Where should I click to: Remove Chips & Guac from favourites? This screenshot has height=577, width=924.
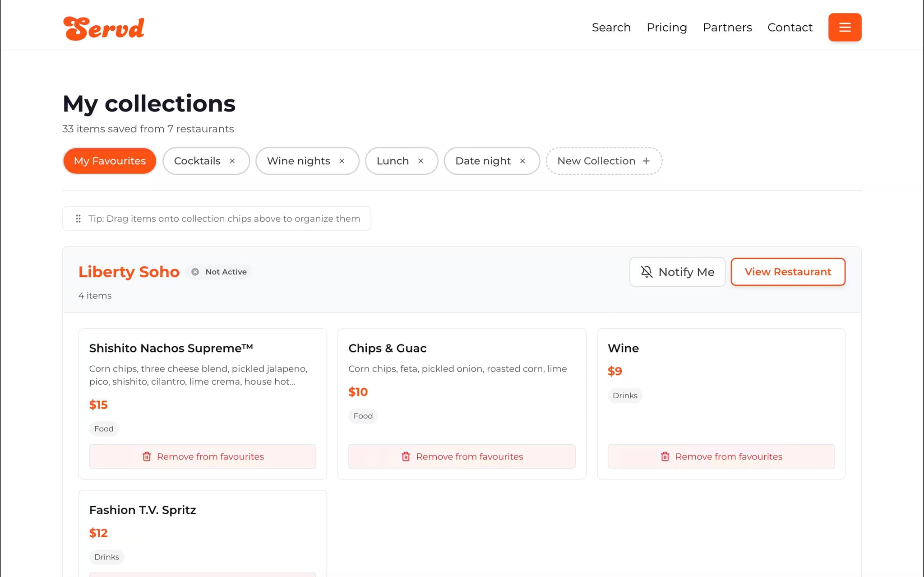(x=462, y=456)
